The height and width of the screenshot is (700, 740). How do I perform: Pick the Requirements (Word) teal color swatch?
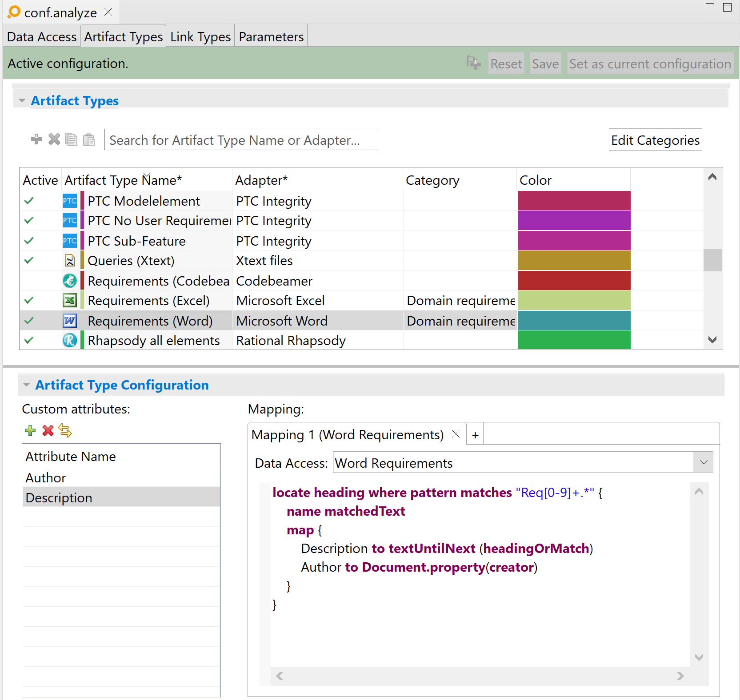click(574, 320)
